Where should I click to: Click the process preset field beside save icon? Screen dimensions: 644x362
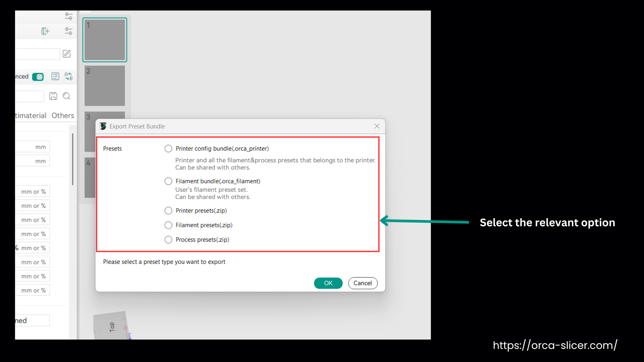coord(30,97)
